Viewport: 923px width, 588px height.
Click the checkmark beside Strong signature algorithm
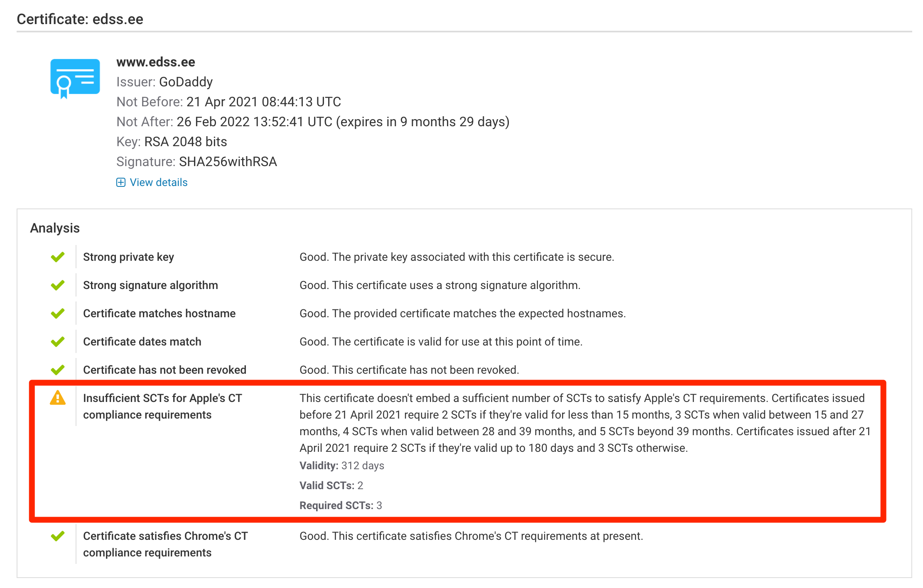(x=58, y=285)
